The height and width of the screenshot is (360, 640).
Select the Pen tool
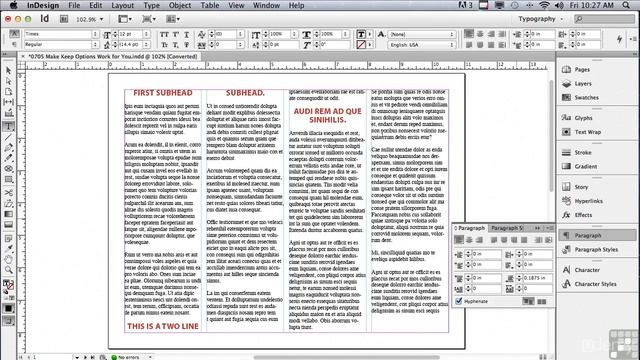(9, 148)
